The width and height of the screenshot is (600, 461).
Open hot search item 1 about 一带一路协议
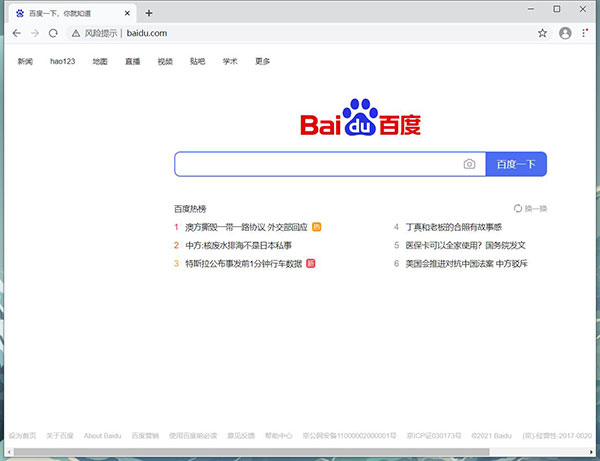pyautogui.click(x=246, y=227)
